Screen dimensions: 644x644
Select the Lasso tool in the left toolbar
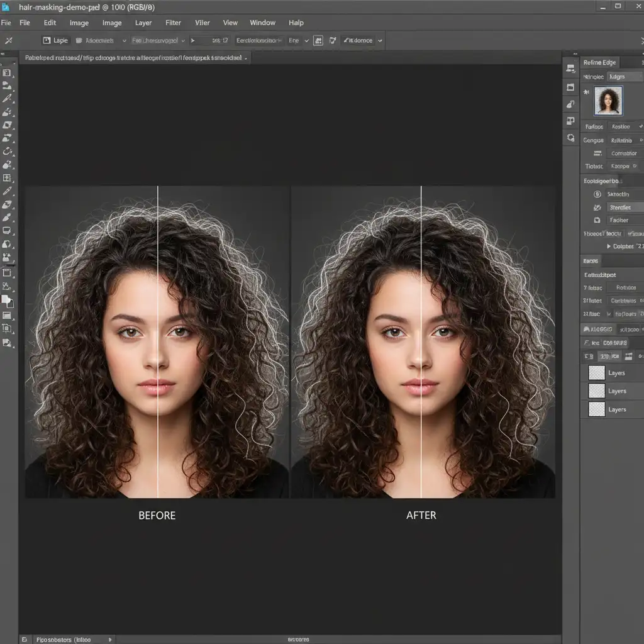pos(8,151)
